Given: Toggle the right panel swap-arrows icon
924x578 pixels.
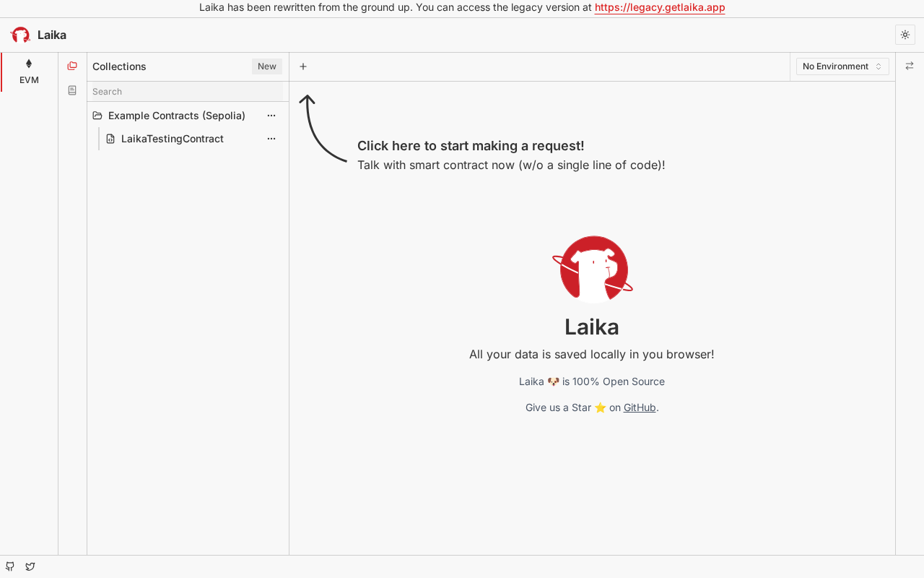Looking at the screenshot, I should pos(910,66).
